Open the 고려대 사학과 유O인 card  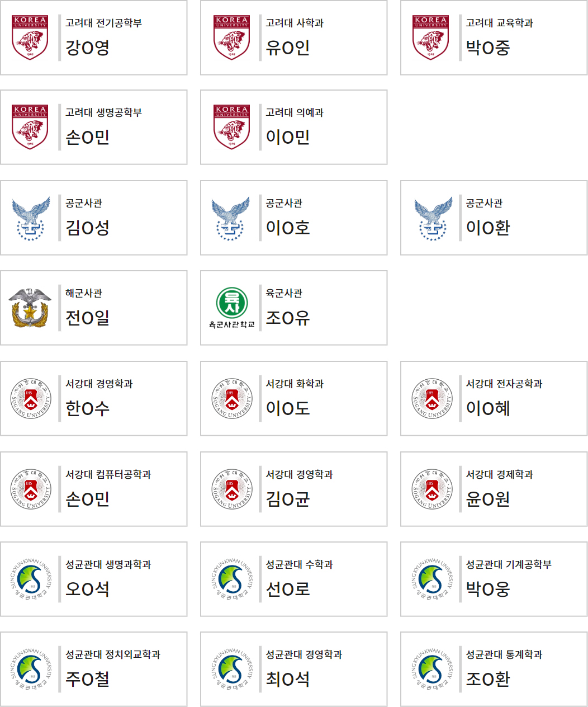[293, 37]
